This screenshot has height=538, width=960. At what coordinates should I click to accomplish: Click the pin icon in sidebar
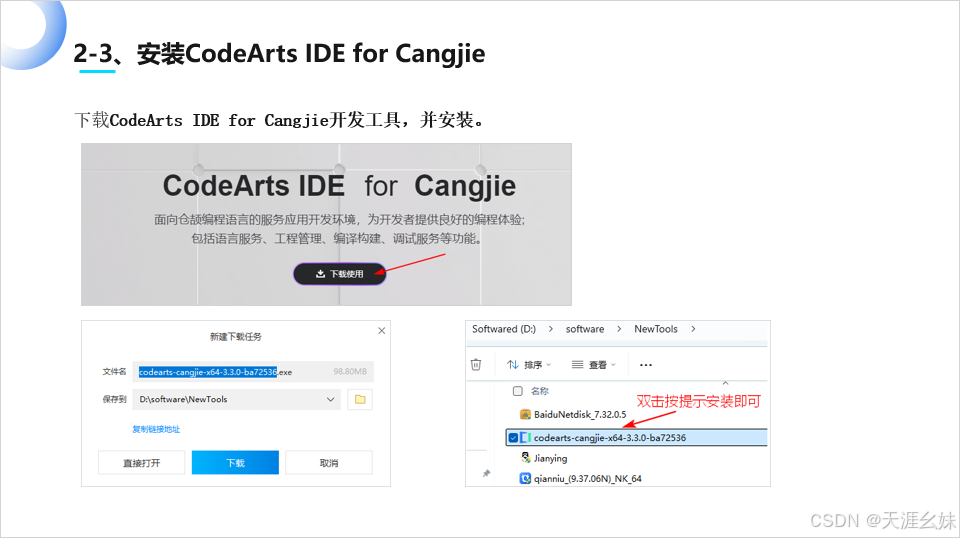486,473
